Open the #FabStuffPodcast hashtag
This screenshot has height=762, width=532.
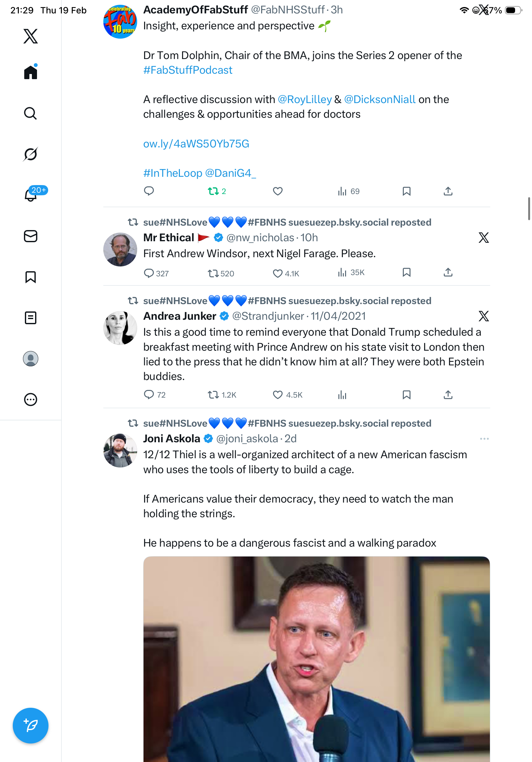click(x=188, y=70)
